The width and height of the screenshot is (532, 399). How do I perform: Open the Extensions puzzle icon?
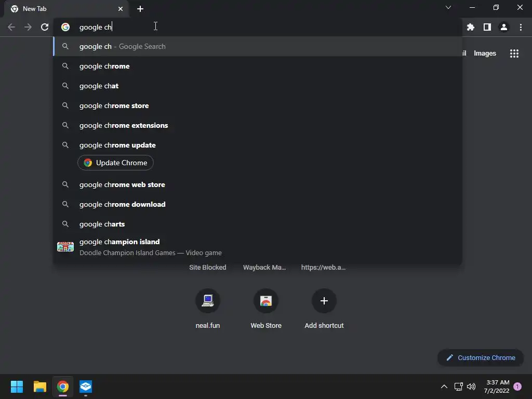[470, 27]
